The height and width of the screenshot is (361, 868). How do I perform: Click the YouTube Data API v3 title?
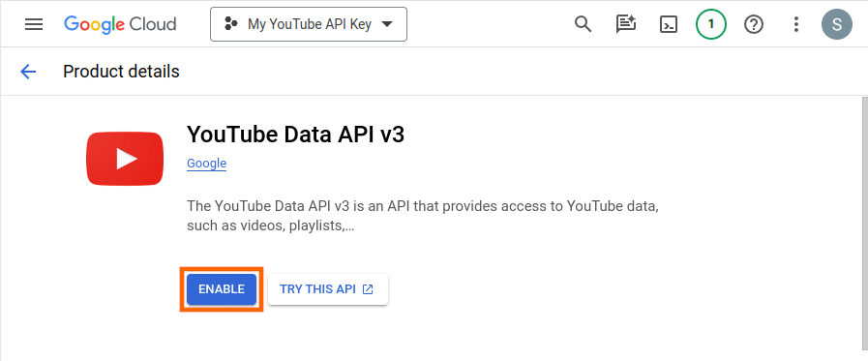(x=295, y=135)
